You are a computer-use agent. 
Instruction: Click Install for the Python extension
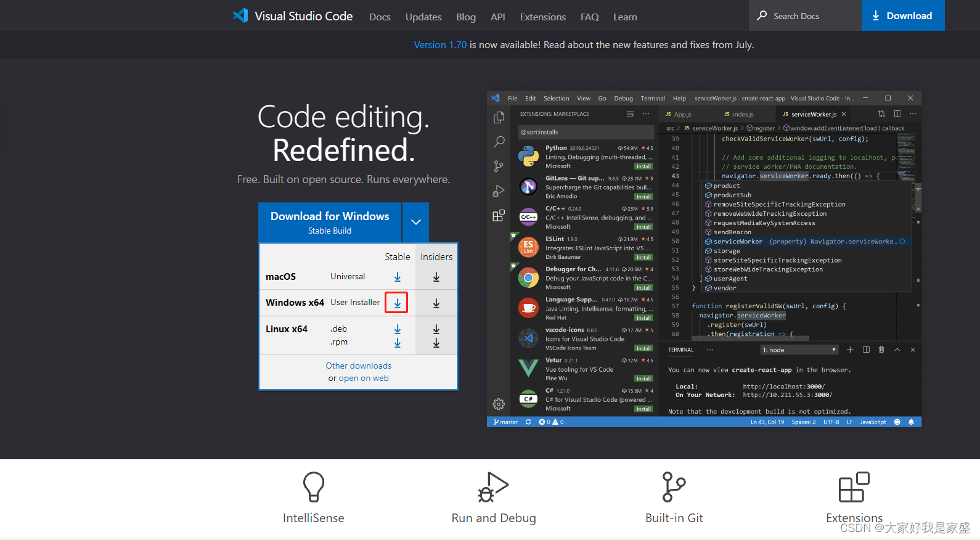[643, 166]
